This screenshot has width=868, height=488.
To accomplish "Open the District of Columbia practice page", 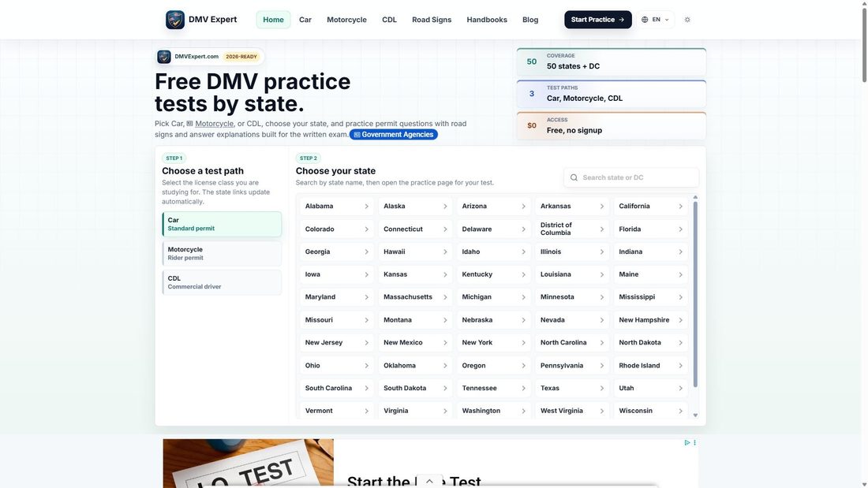I will [x=572, y=229].
